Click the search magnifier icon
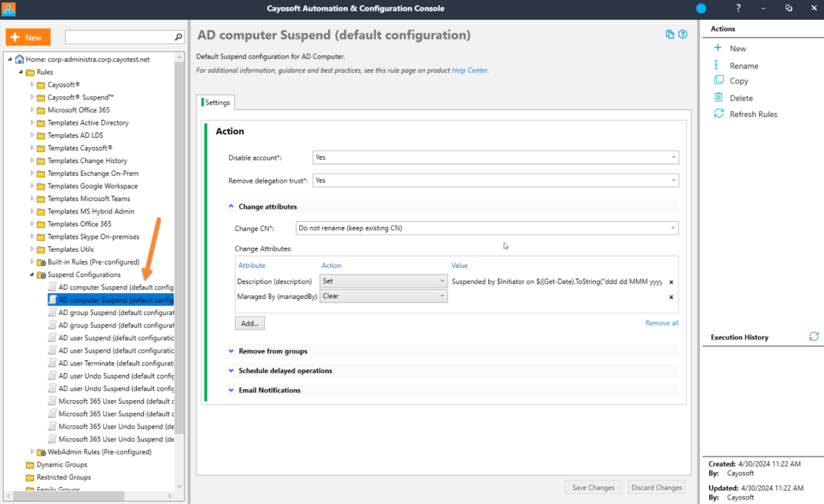824x504 pixels. click(x=178, y=37)
